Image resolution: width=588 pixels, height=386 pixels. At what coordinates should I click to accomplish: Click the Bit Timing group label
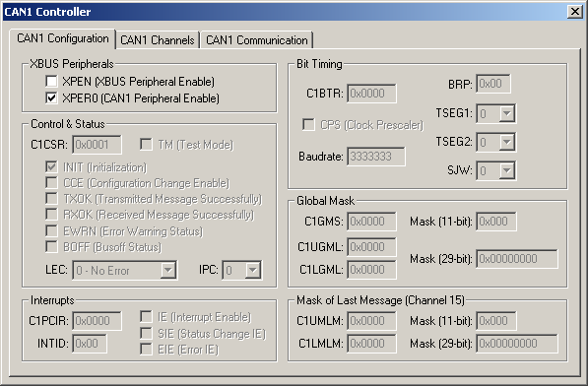coord(319,64)
